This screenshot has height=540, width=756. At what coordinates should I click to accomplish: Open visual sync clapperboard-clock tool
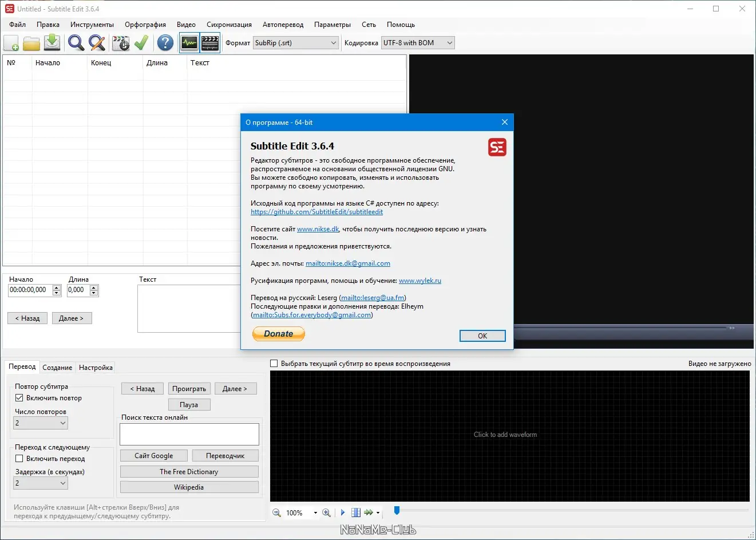point(121,43)
